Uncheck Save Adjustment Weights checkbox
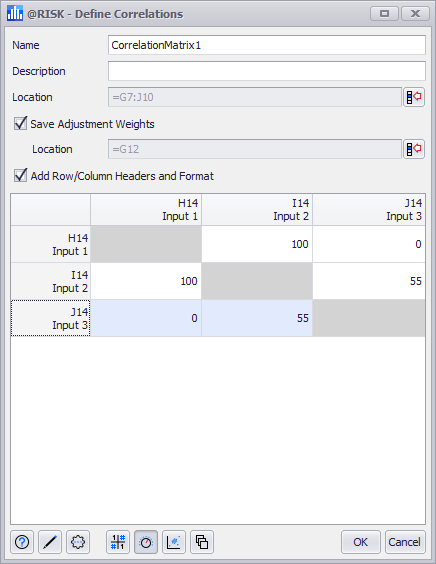 point(21,123)
